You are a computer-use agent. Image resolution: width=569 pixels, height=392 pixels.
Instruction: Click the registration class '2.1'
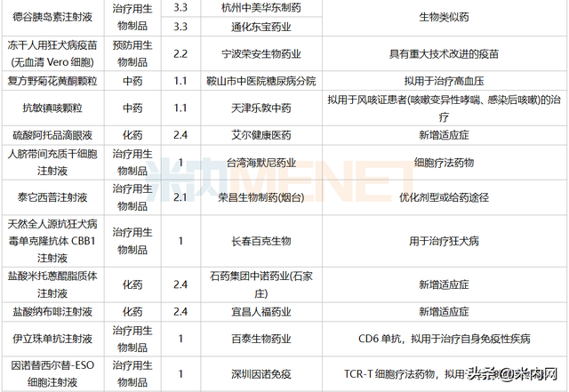pyautogui.click(x=180, y=197)
